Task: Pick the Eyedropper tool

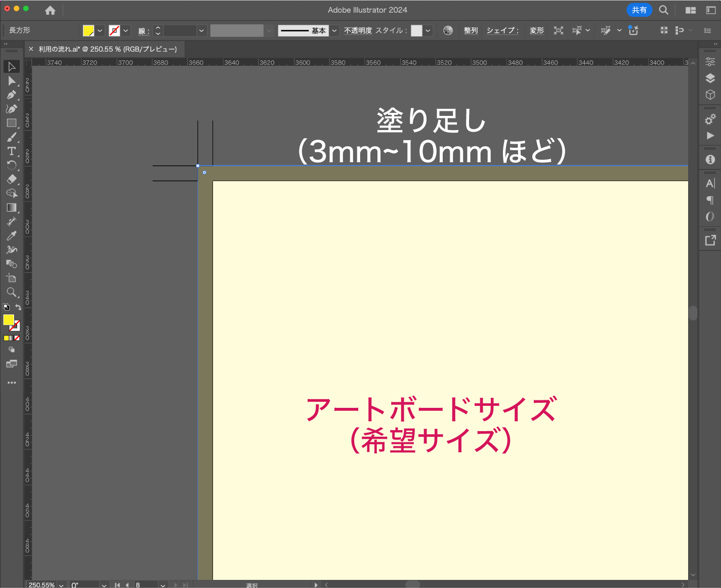Action: (11, 236)
